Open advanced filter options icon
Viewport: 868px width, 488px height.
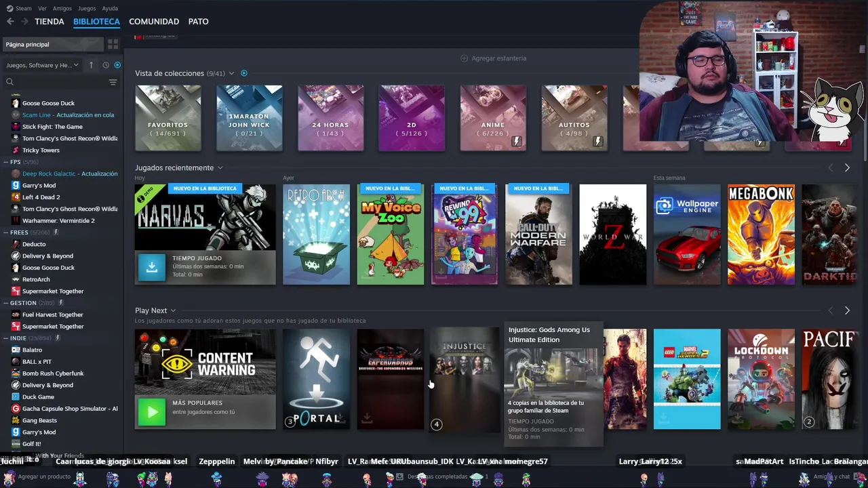click(x=113, y=82)
